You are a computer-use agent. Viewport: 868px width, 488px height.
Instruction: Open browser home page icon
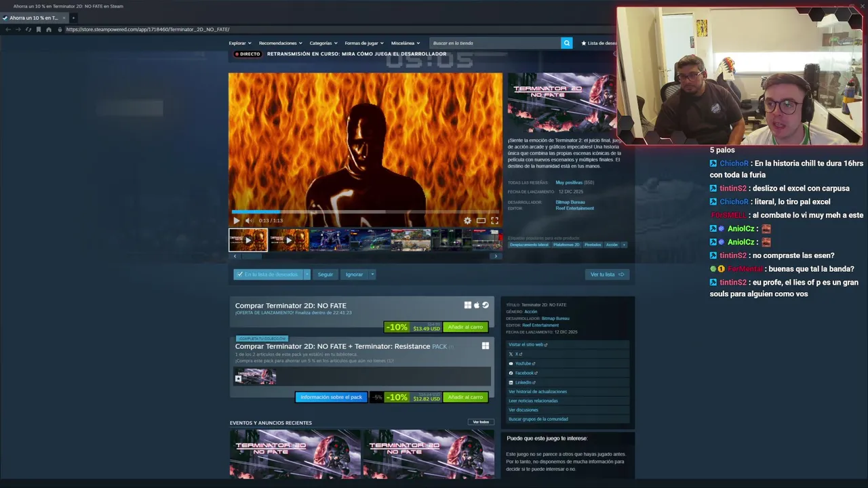48,29
